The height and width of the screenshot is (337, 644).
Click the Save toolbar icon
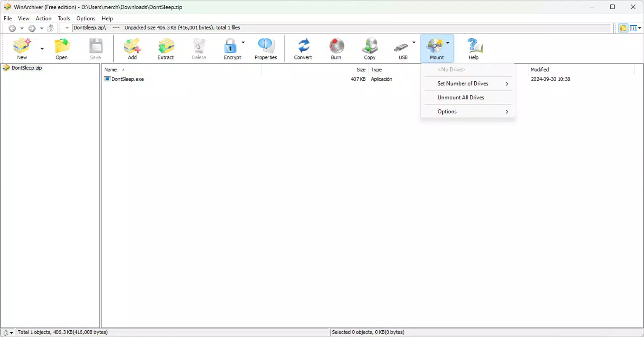coord(96,48)
